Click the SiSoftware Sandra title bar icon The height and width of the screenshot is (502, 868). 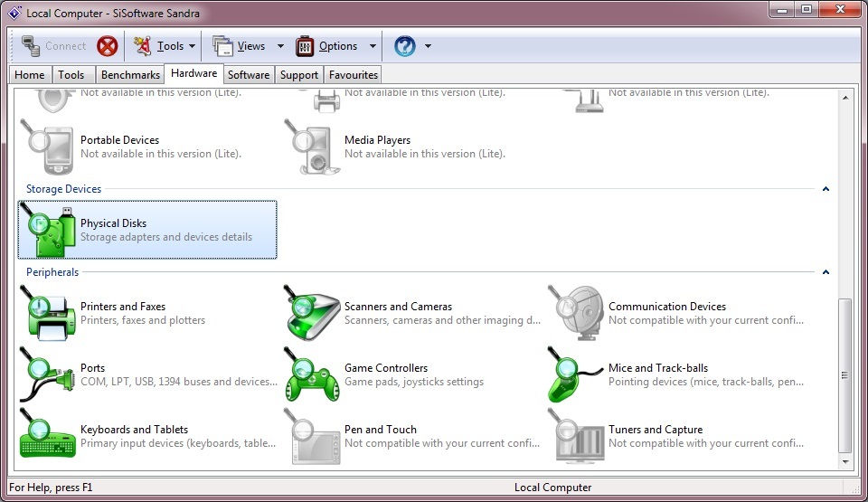pyautogui.click(x=14, y=13)
